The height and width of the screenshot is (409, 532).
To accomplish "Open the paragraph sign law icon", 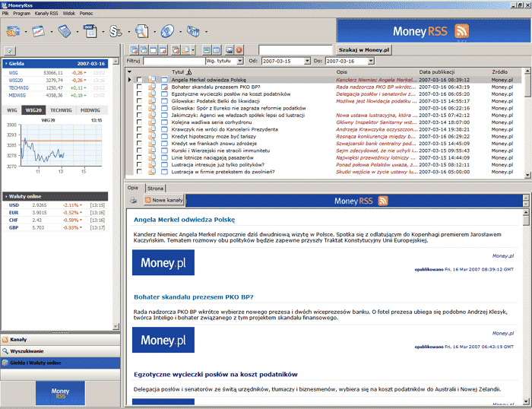I will pyautogui.click(x=116, y=31).
